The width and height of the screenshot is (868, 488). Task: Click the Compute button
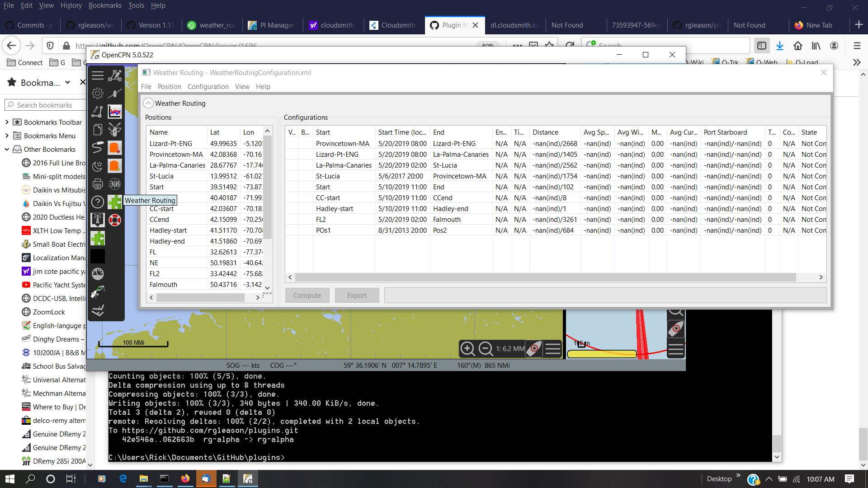point(307,295)
